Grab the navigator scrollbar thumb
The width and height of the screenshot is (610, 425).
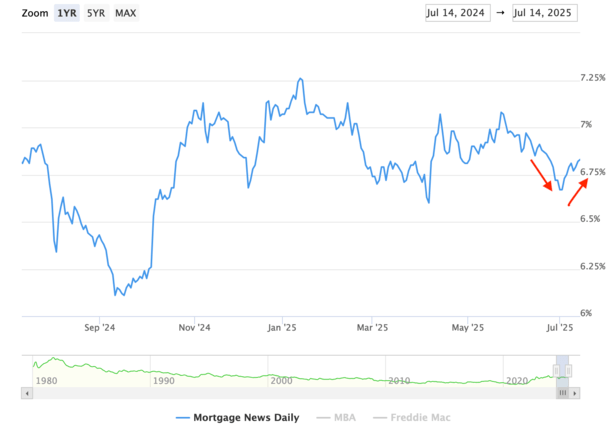[563, 393]
